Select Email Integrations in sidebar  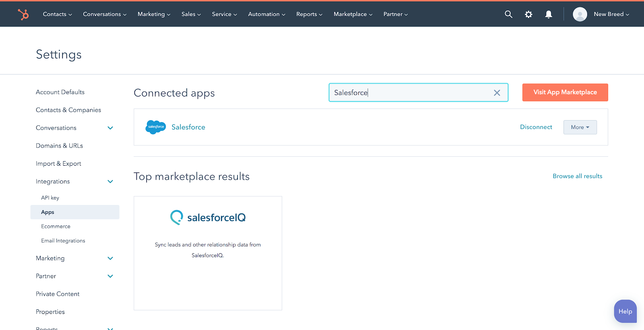point(63,241)
